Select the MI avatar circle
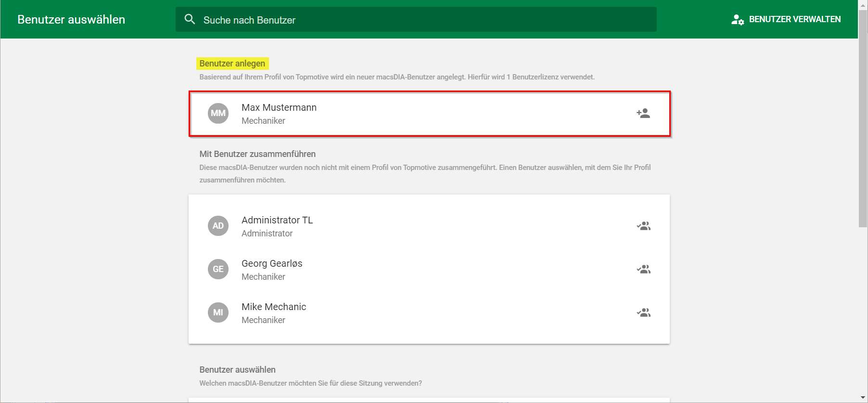Viewport: 868px width, 403px height. click(x=218, y=312)
